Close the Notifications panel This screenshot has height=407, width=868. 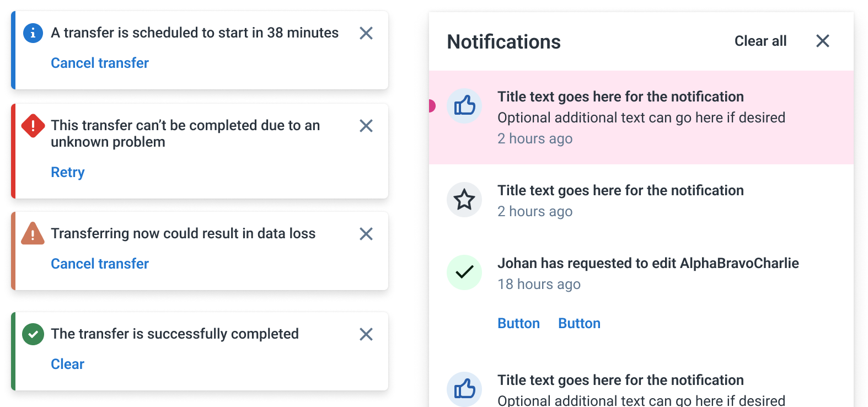point(823,41)
